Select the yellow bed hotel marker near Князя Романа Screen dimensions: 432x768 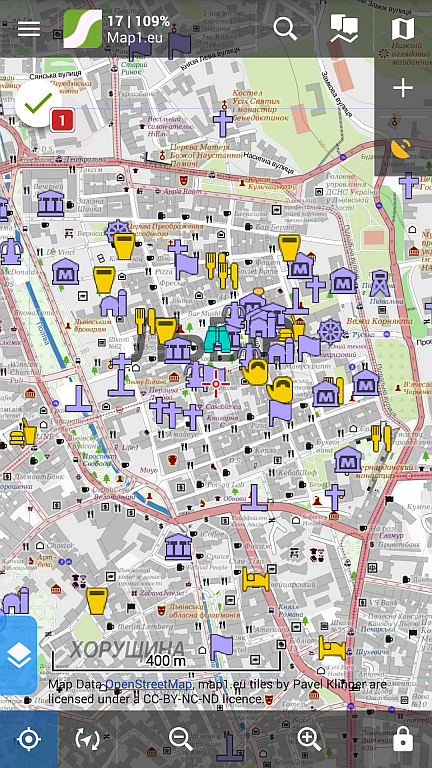[256, 579]
